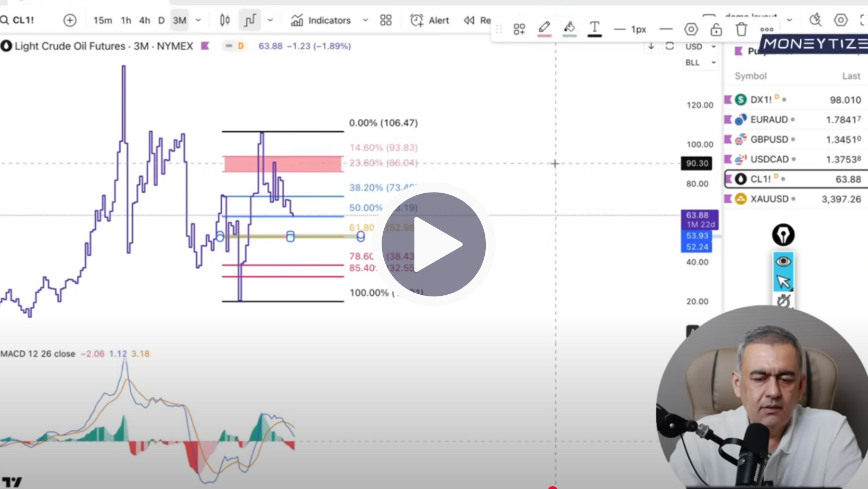The width and height of the screenshot is (868, 489).
Task: Click the chart frame icon near USD
Action: (x=670, y=46)
